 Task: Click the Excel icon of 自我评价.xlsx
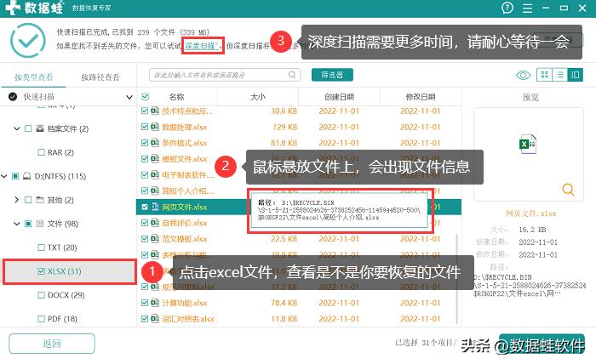(155, 223)
